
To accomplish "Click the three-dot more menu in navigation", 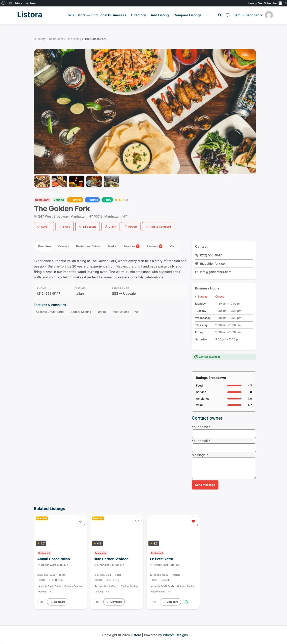I will click(x=208, y=15).
